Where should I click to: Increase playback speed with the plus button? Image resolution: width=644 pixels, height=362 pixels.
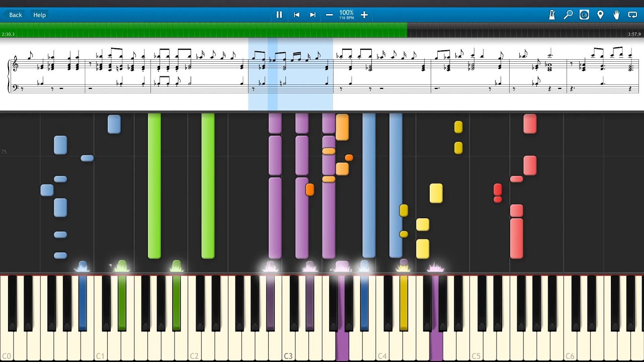tap(364, 15)
